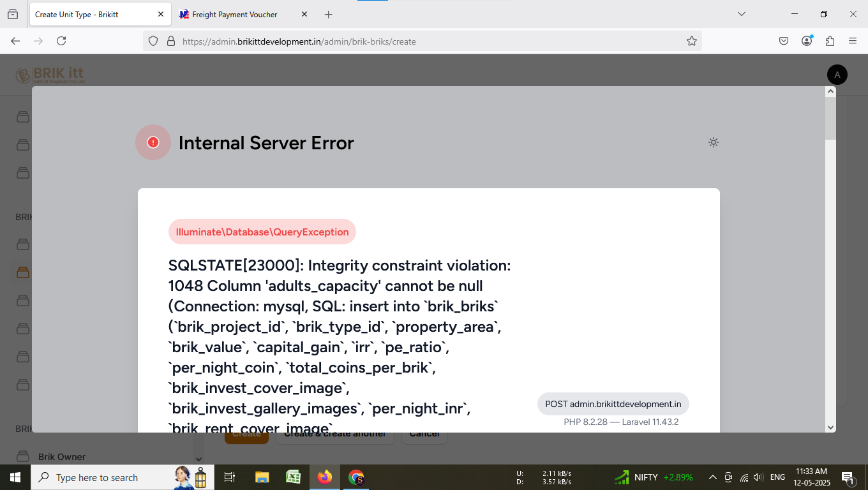The width and height of the screenshot is (868, 490).
Task: Open the Firefox account profile icon
Action: coord(807,41)
